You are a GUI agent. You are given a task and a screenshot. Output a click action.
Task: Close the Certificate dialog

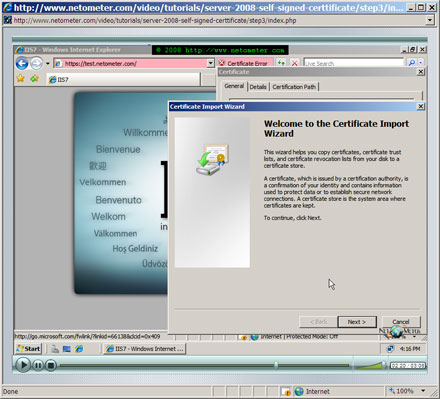pos(421,72)
